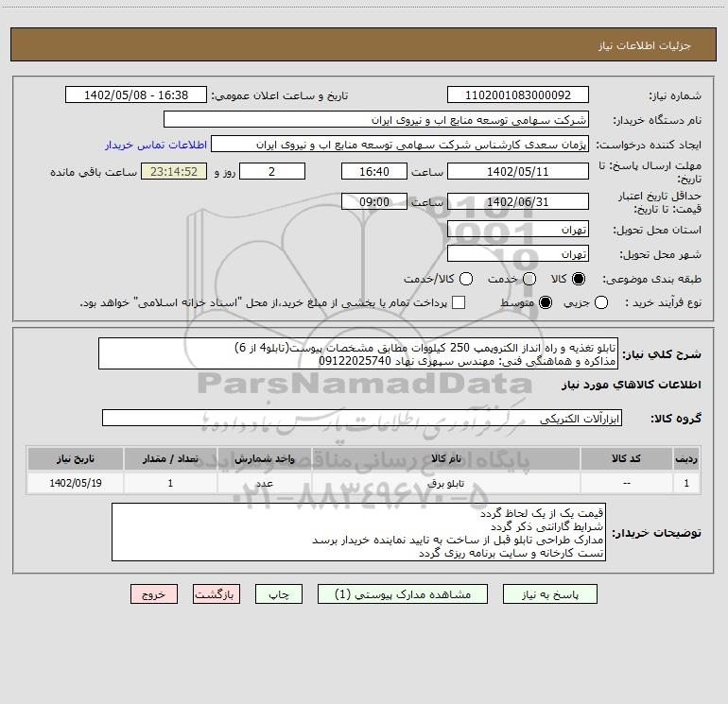This screenshot has height=704, width=728.
Task: Click the چاپ print button
Action: tap(279, 594)
